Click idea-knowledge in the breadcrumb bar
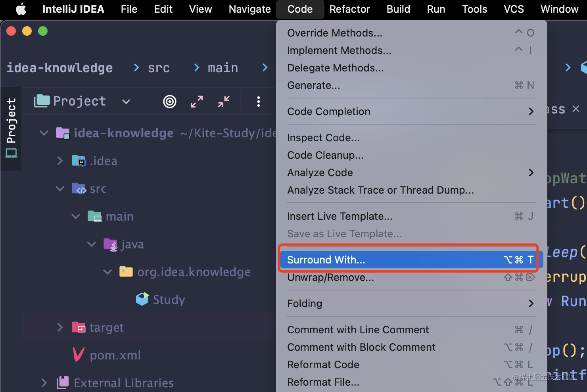Viewport: 587px width, 392px height. tap(60, 68)
